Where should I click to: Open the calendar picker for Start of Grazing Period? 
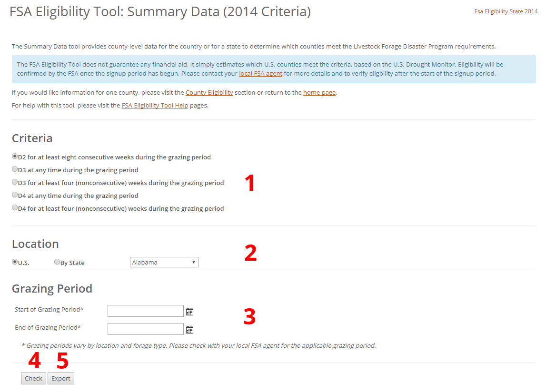coord(190,311)
